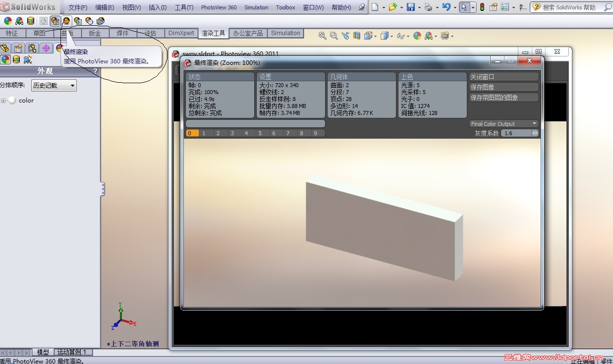The height and width of the screenshot is (364, 613).
Task: Pin the menu bar with pushpin icon
Action: pyautogui.click(x=362, y=7)
